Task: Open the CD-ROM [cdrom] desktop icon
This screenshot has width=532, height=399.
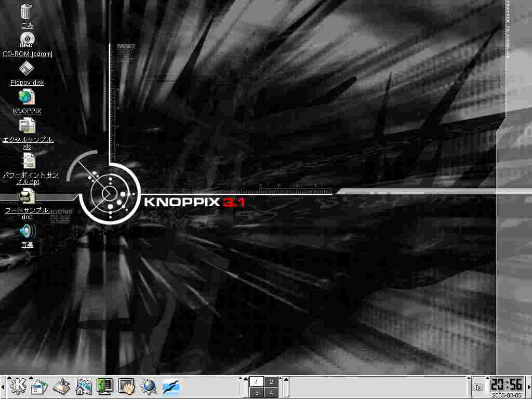Action: tap(27, 40)
